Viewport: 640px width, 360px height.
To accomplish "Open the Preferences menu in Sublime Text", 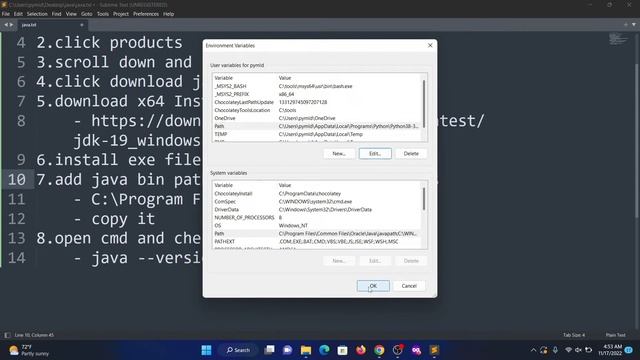I will [x=146, y=14].
